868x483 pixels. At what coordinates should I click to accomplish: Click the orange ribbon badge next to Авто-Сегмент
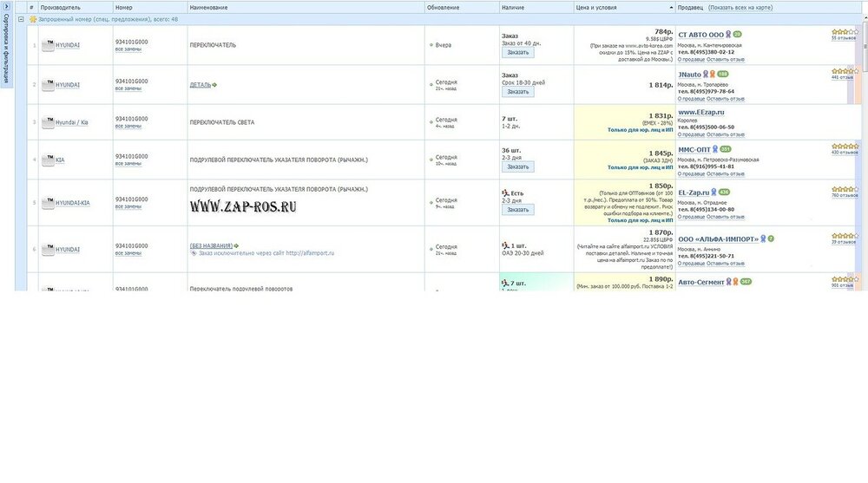pos(736,282)
